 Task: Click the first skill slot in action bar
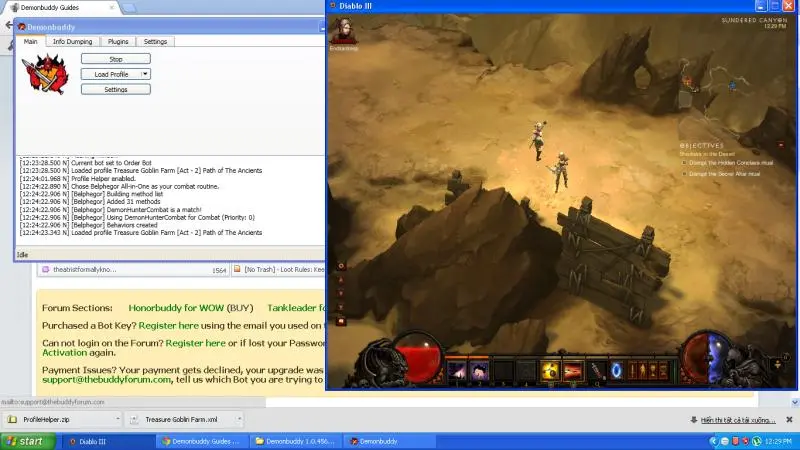pos(458,371)
